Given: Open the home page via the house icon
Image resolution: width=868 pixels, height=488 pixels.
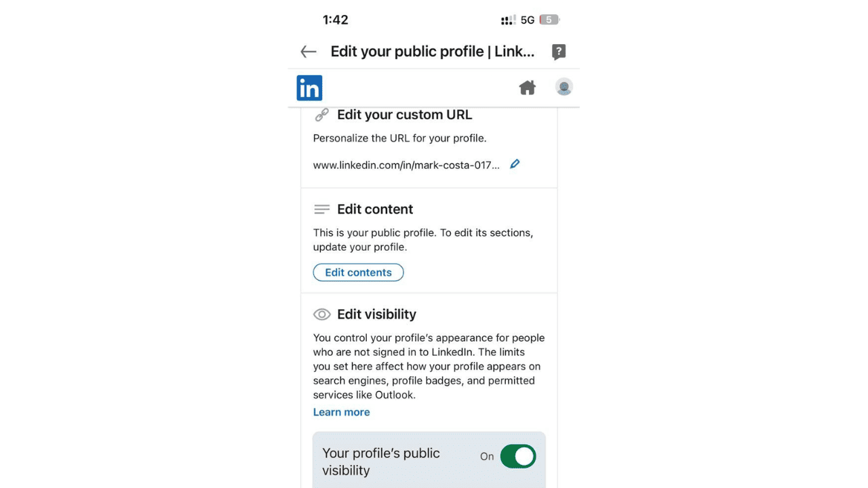Looking at the screenshot, I should coord(528,87).
